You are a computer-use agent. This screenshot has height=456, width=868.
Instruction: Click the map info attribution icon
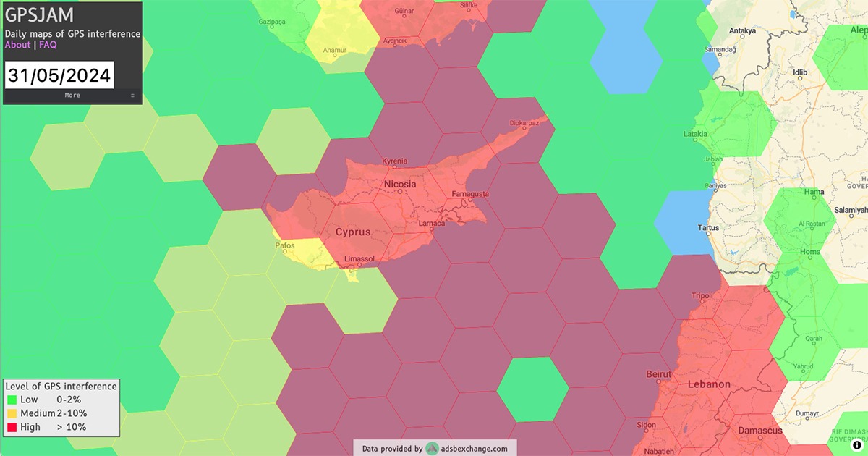coord(856,445)
